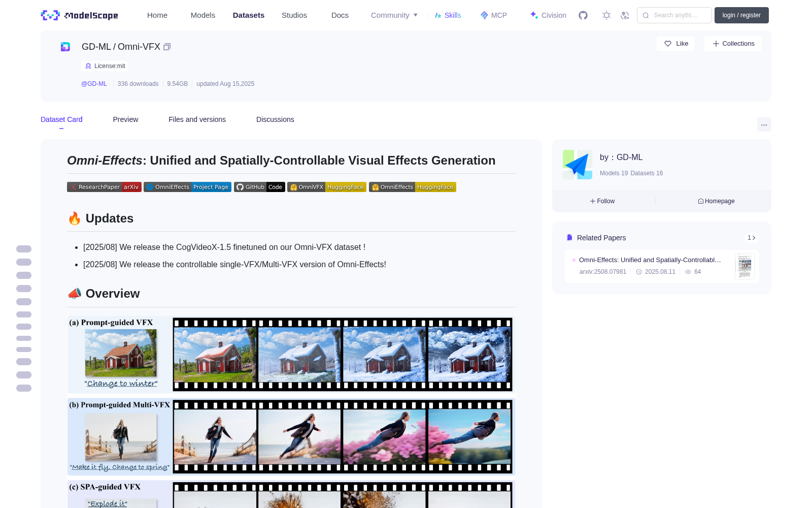Open the GD-ML organization avatar by the title

(65, 47)
